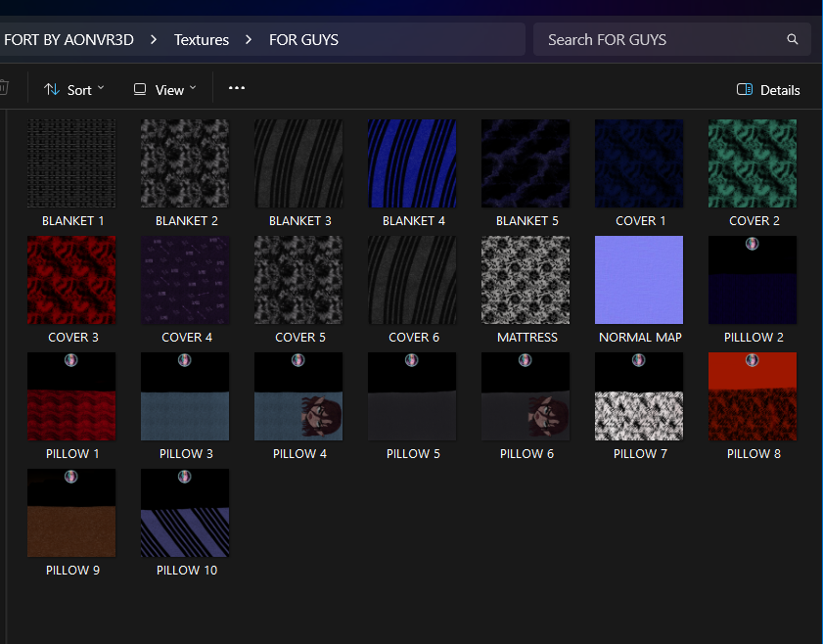
Task: Click the search magnifier icon
Action: [x=792, y=40]
